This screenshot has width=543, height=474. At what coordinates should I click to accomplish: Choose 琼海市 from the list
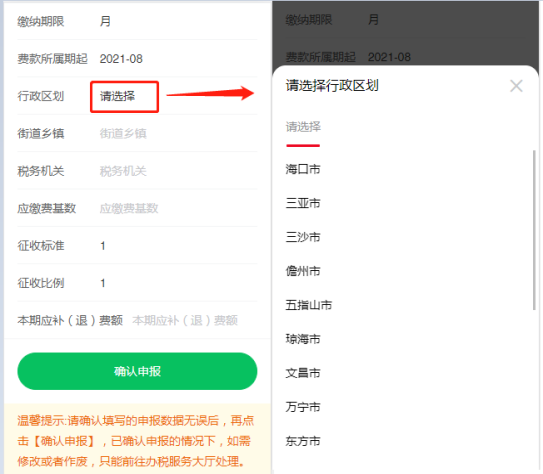tap(303, 339)
